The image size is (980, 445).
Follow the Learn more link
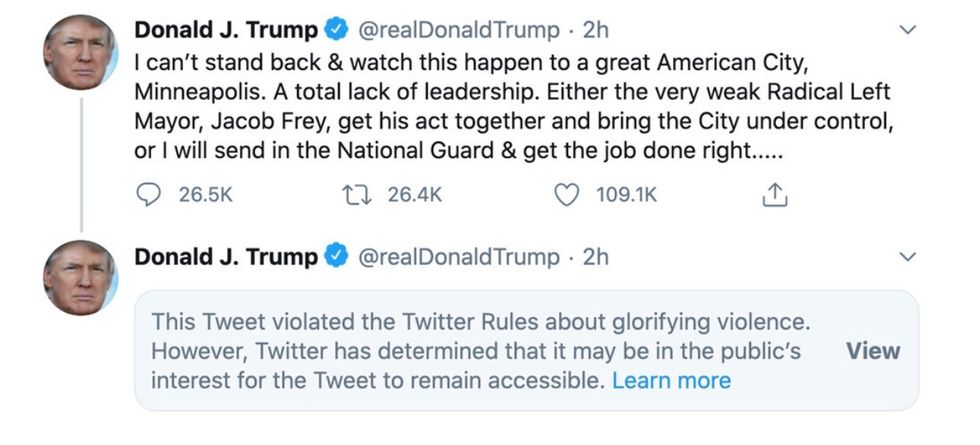(671, 380)
